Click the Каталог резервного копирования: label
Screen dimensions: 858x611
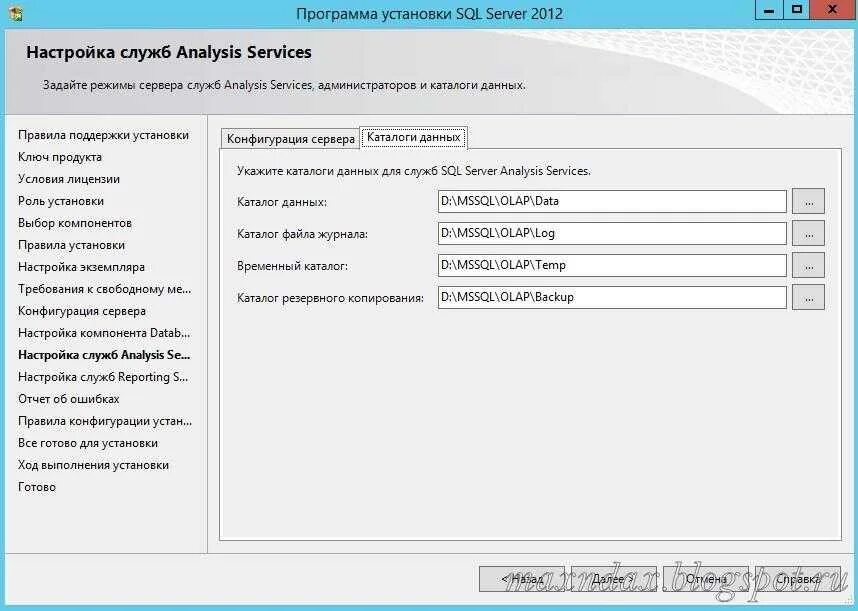click(331, 298)
